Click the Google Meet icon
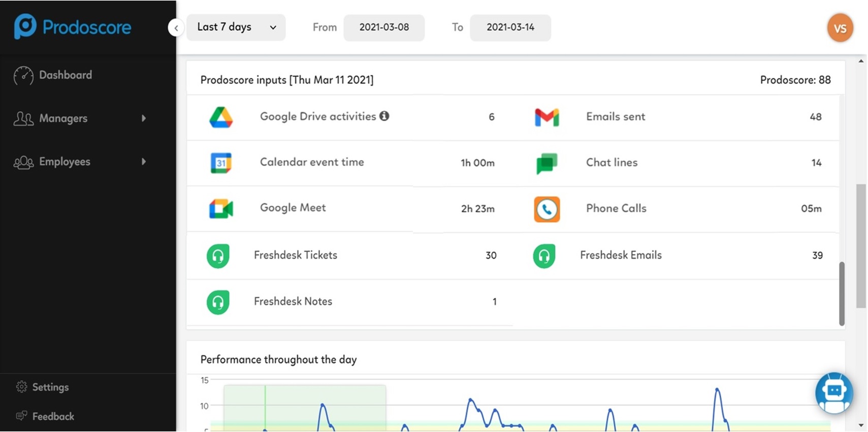868x432 pixels. 221,209
